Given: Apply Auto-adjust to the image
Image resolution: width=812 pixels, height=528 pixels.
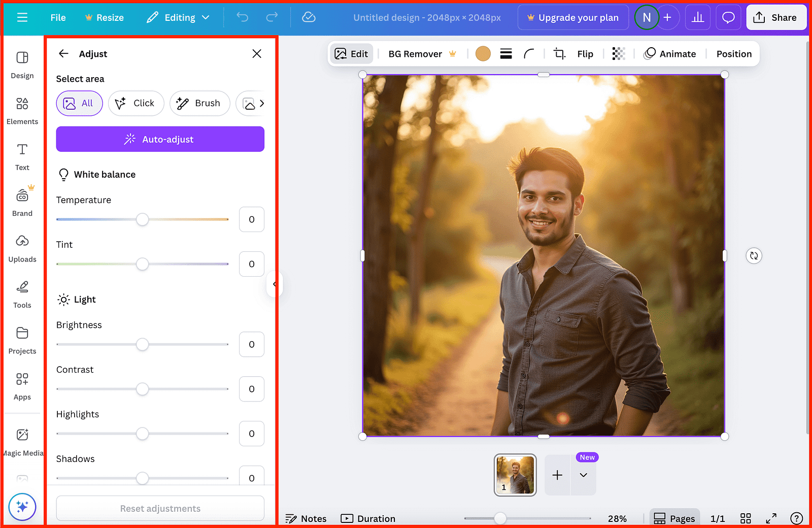Looking at the screenshot, I should point(160,139).
